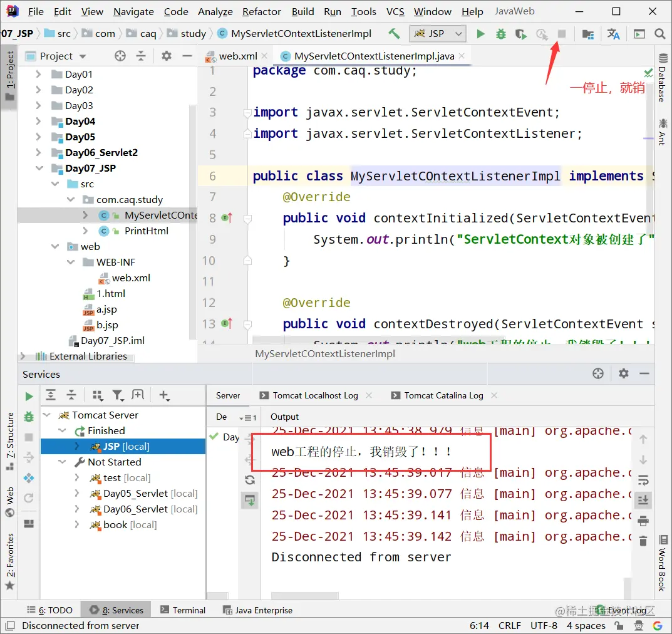Toggle scroll to end of output
Image resolution: width=672 pixels, height=634 pixels.
pos(643,501)
